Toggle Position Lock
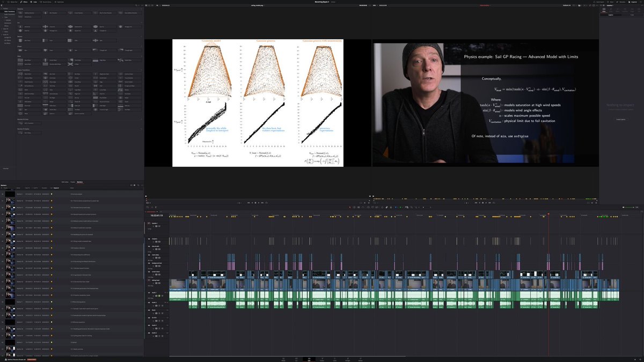The width and height of the screenshot is (644, 362). tap(391, 207)
